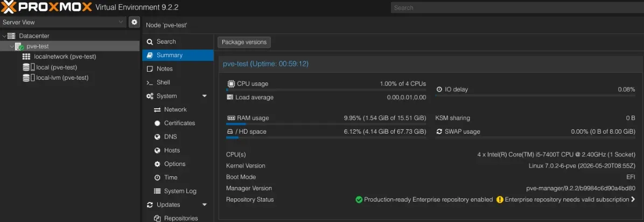
Task: Click the Load average icon
Action: point(230,98)
